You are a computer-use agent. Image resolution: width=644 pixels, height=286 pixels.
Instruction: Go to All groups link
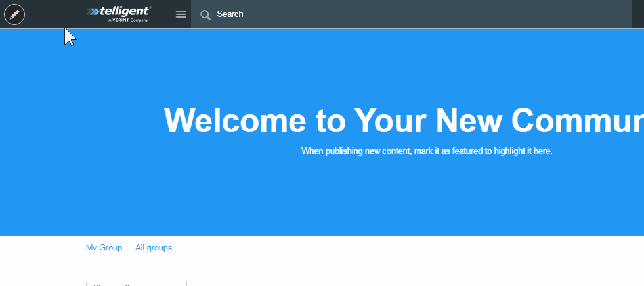pos(154,248)
